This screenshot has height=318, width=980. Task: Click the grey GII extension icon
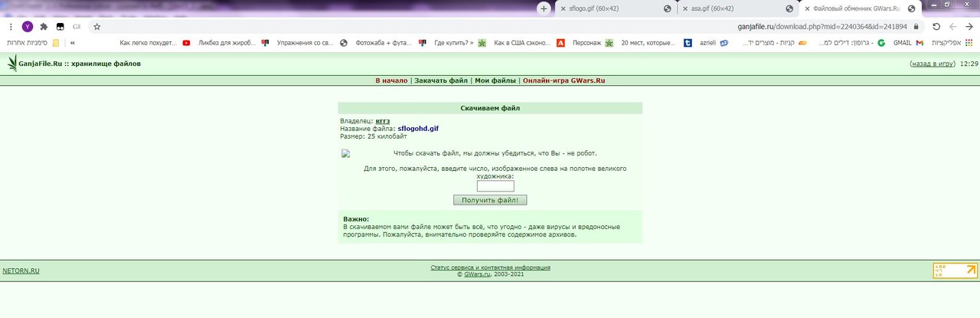click(77, 26)
